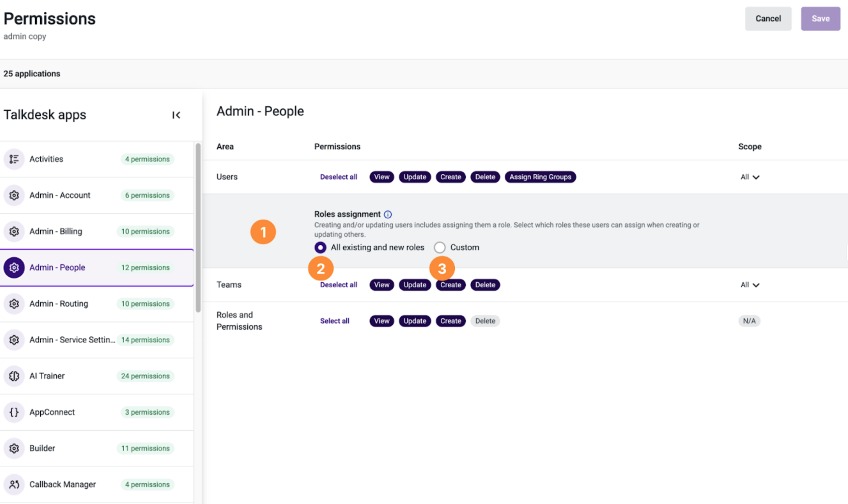Click the 'admin copy' role name
The width and height of the screenshot is (848, 504).
(25, 36)
